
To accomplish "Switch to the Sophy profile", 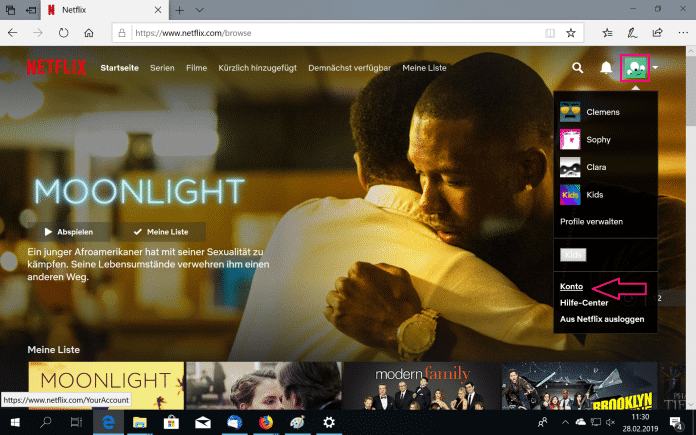I will tap(600, 140).
